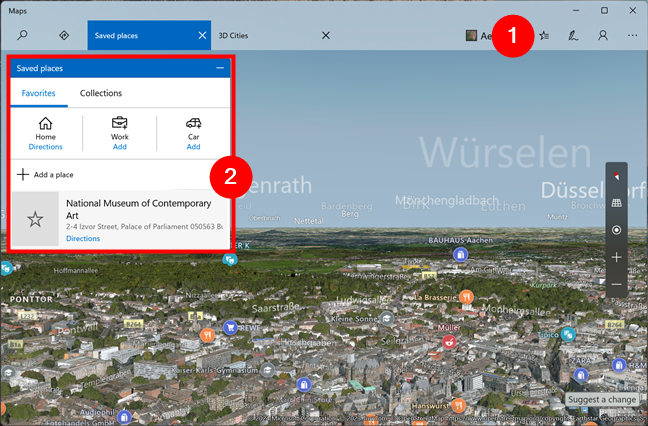This screenshot has height=426, width=648.
Task: Click the Müller red pin
Action: coord(449,342)
